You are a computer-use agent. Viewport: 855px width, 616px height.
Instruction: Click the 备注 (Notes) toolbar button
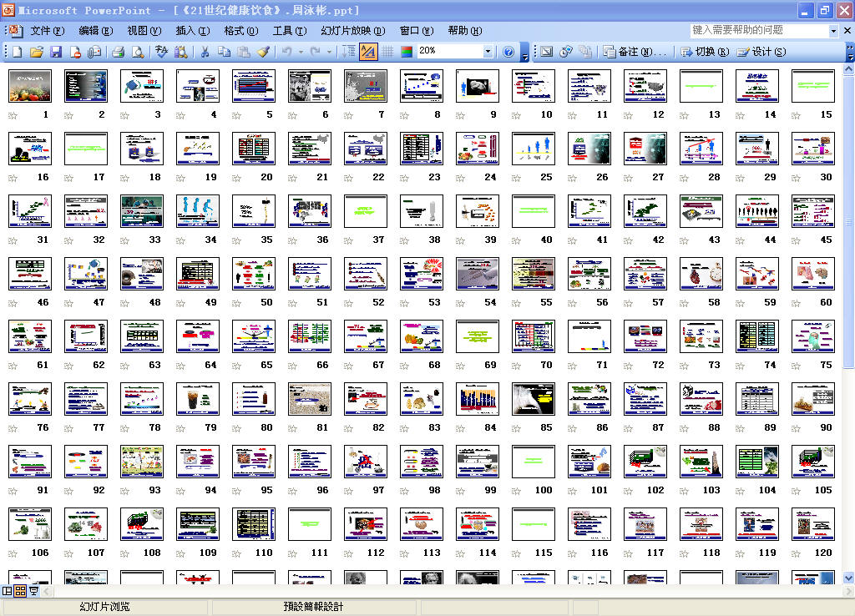click(x=635, y=52)
